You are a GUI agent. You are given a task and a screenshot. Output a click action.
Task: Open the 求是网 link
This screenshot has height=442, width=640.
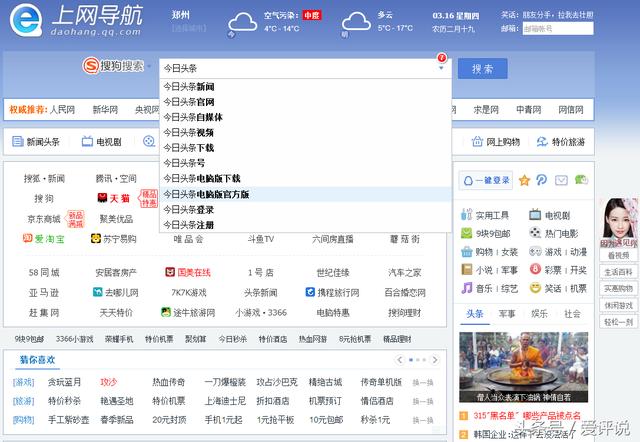coord(486,109)
